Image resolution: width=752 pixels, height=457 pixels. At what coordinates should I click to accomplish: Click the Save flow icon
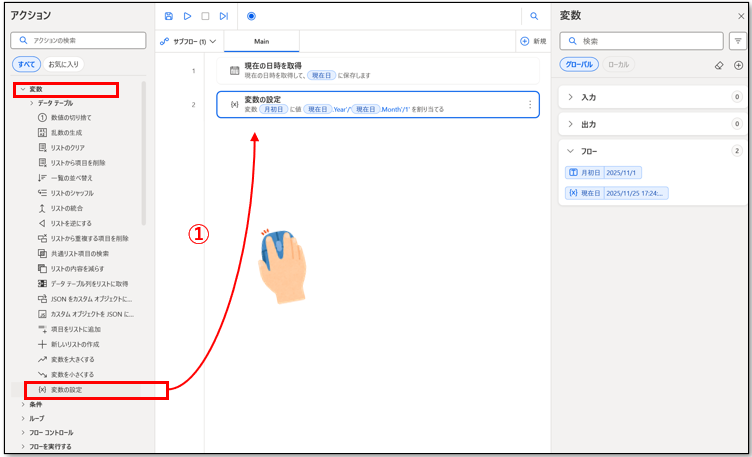169,16
